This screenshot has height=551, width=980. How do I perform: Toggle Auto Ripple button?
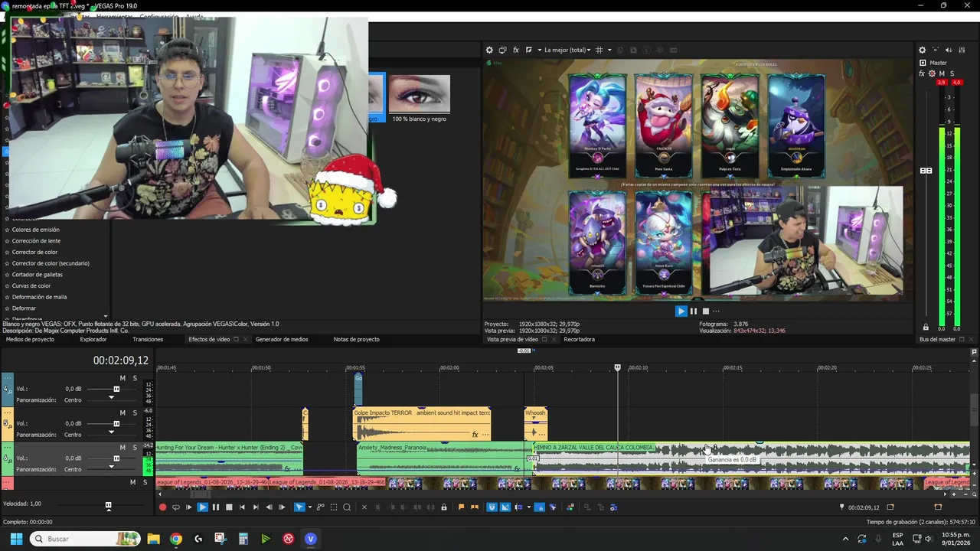[519, 507]
